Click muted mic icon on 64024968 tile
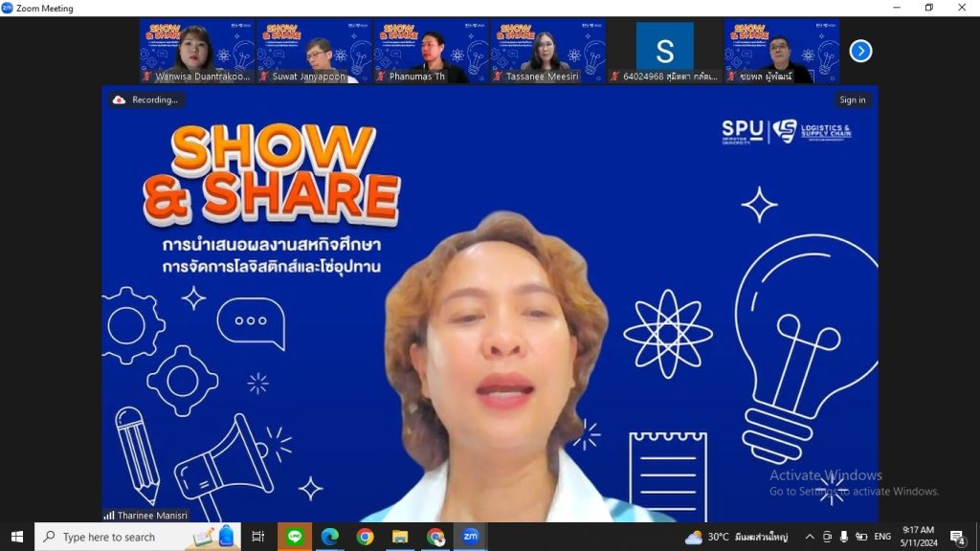This screenshot has width=980, height=551. point(614,77)
